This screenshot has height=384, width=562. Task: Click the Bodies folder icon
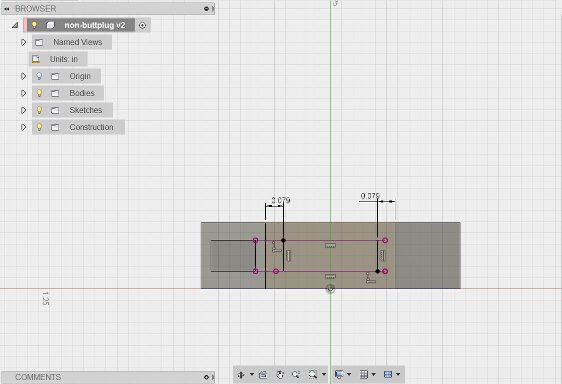point(55,93)
